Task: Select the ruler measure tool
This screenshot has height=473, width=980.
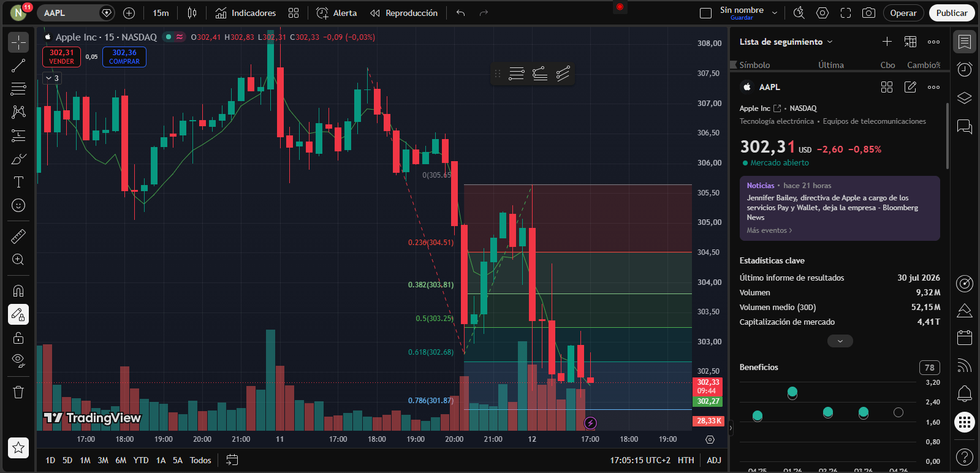Action: [18, 236]
